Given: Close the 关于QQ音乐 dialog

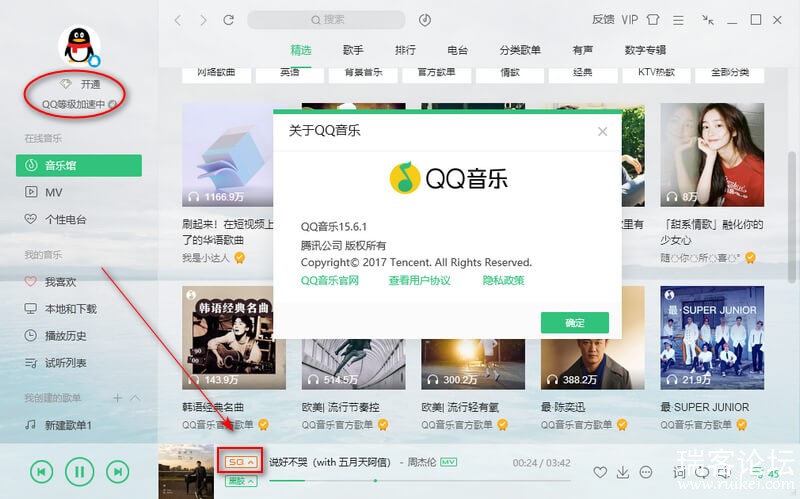Looking at the screenshot, I should click(x=602, y=132).
